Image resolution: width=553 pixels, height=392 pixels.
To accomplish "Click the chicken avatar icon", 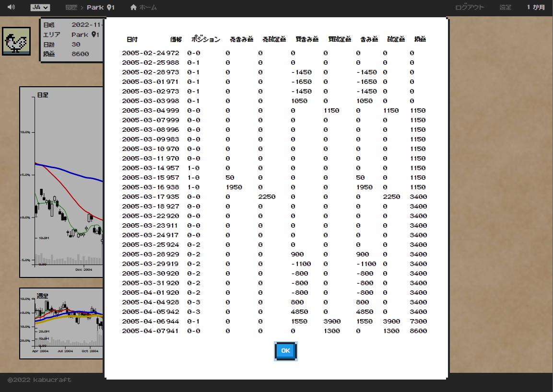I will [x=16, y=41].
